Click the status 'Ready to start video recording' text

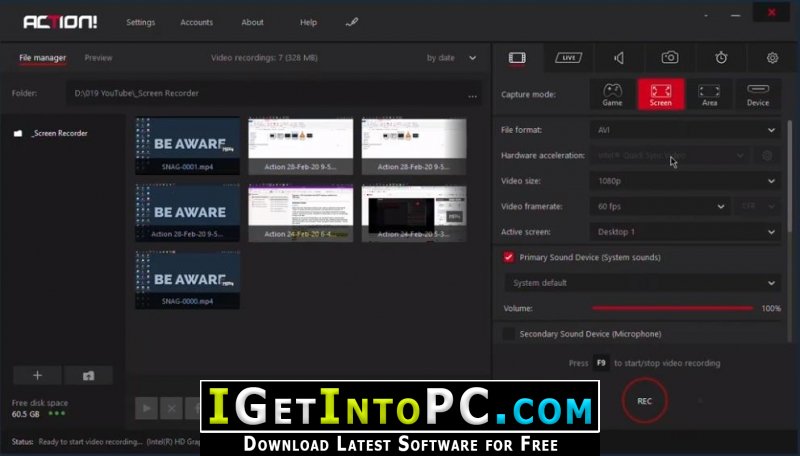tap(90, 442)
